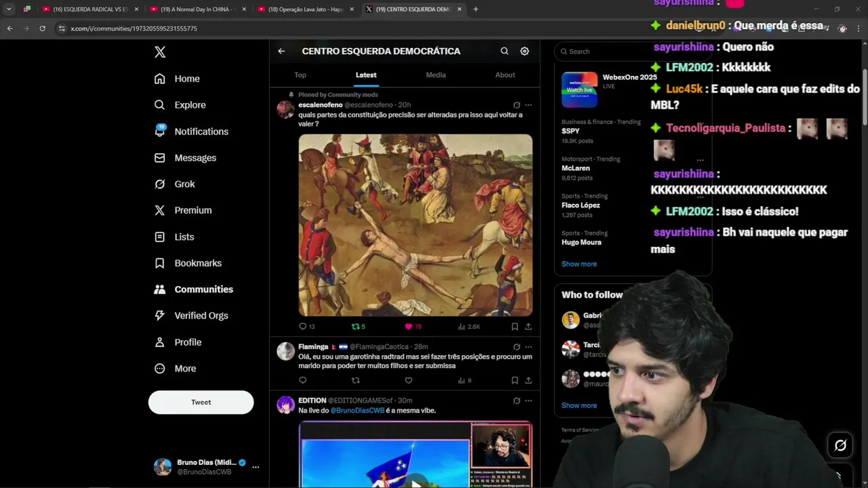The height and width of the screenshot is (488, 868).
Task: Open Bookmarks in the sidebar
Action: (188, 263)
